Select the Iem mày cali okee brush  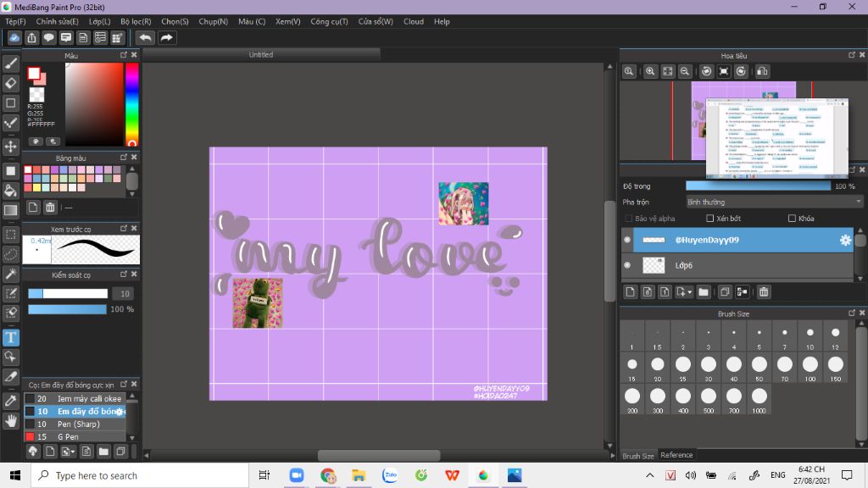(75, 398)
